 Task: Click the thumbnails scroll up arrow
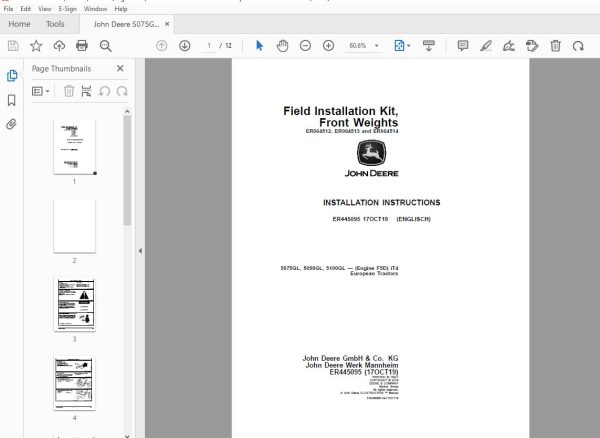click(127, 111)
